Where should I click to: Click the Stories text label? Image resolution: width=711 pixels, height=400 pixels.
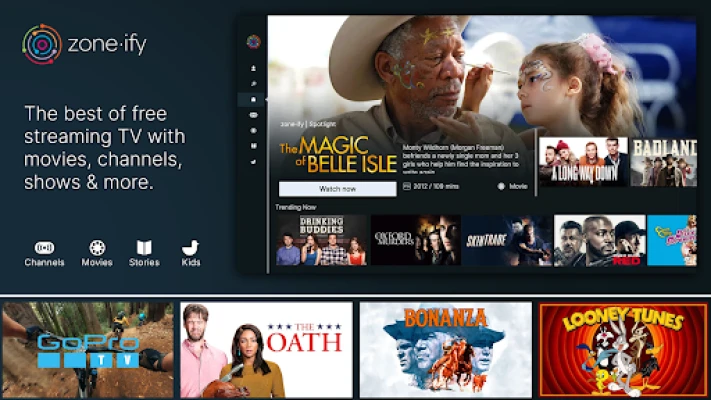pyautogui.click(x=144, y=262)
